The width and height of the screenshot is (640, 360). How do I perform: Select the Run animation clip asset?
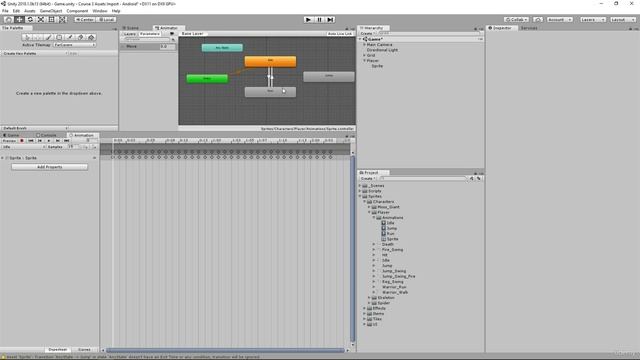[x=388, y=234]
